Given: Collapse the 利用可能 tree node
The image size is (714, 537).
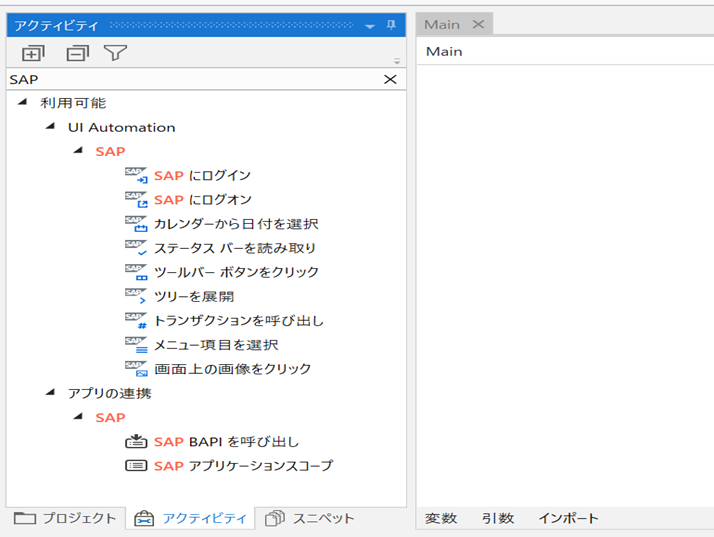Looking at the screenshot, I should [22, 102].
